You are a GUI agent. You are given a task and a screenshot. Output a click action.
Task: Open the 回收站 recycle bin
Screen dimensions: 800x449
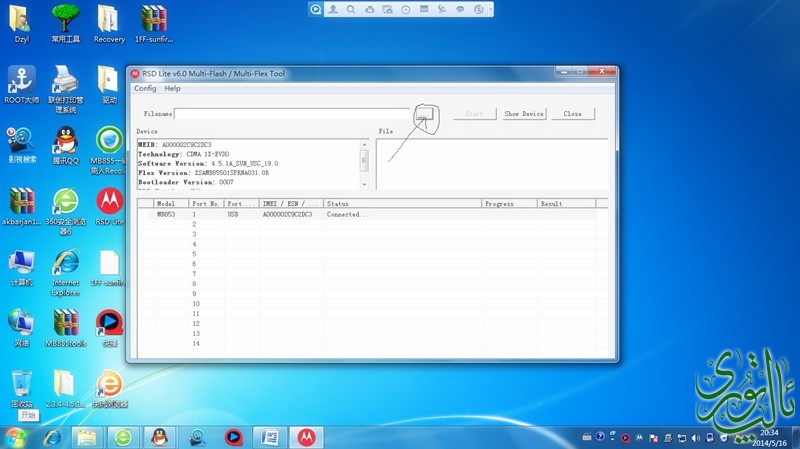click(x=21, y=389)
